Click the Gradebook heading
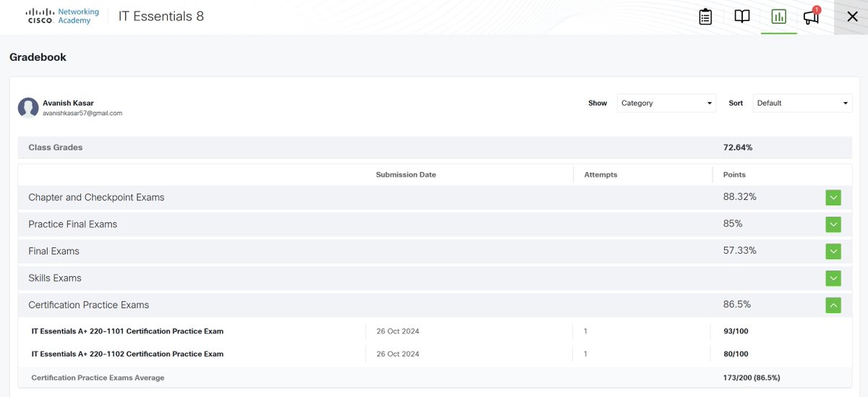This screenshot has height=397, width=868. tap(38, 57)
